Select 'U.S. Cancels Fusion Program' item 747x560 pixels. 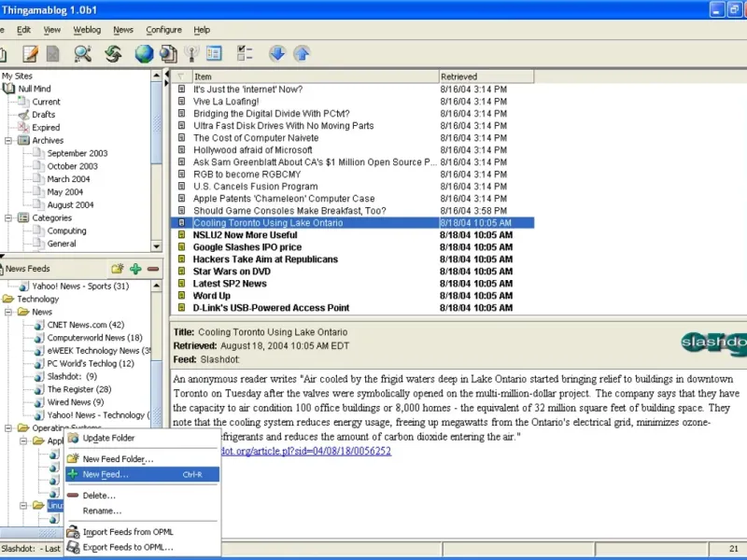coord(353,187)
